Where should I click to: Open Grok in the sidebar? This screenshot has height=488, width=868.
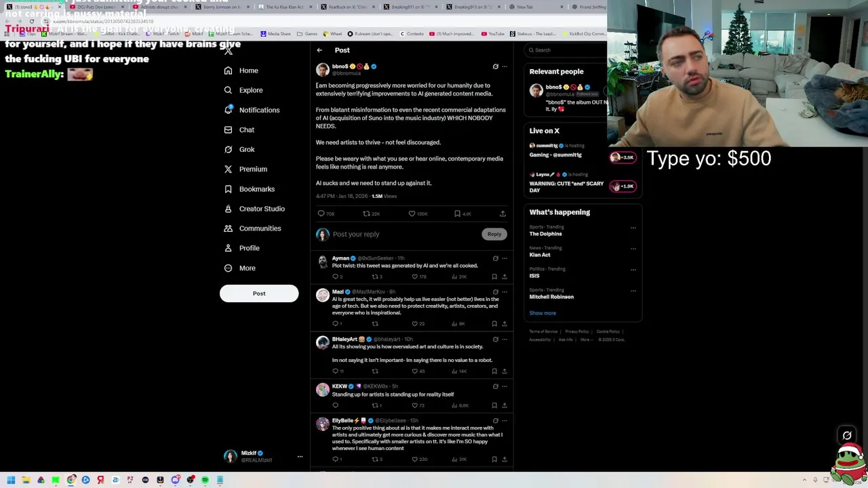(239, 149)
